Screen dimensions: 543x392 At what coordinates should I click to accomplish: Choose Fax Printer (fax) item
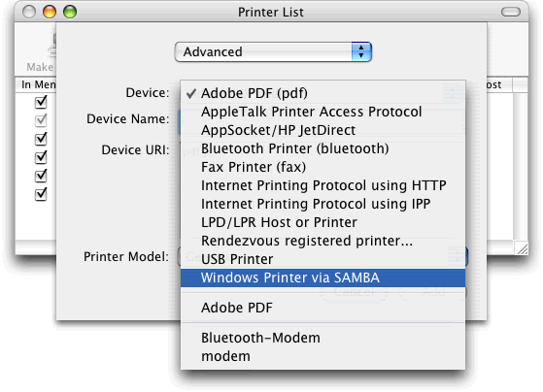pyautogui.click(x=322, y=167)
